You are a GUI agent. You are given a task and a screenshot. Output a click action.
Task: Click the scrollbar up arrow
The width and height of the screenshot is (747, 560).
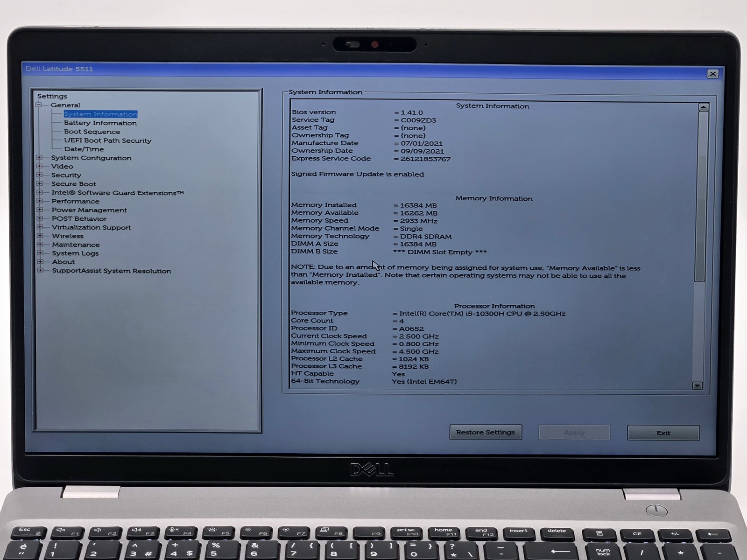(x=703, y=107)
